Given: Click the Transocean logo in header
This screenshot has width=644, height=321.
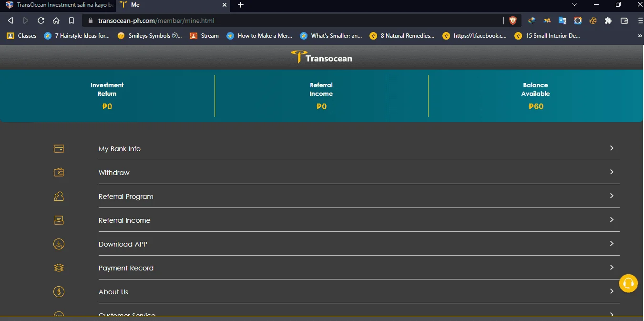Looking at the screenshot, I should point(322,58).
